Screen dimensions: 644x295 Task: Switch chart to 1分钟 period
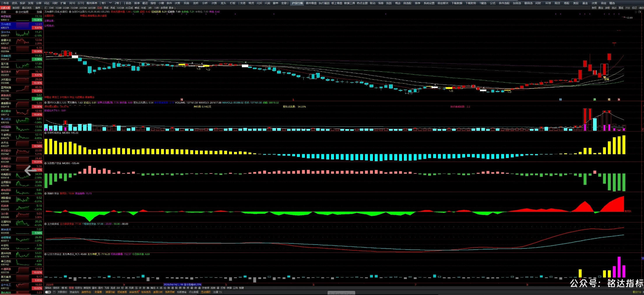point(59,8)
